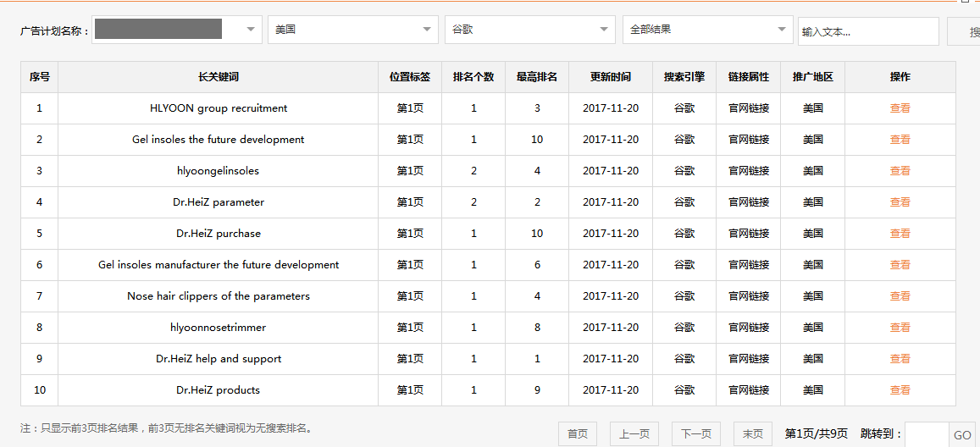Click 谷歌 cell in Dr.HeiZ purchase row
Viewport: 980px width, 447px height.
click(684, 233)
